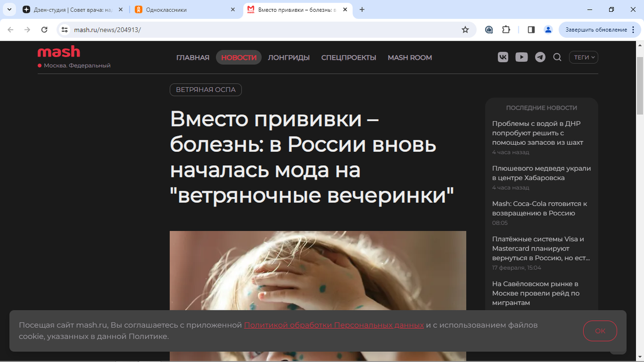Open Visa and Mastercard return news
The width and height of the screenshot is (644, 362).
coord(541,248)
